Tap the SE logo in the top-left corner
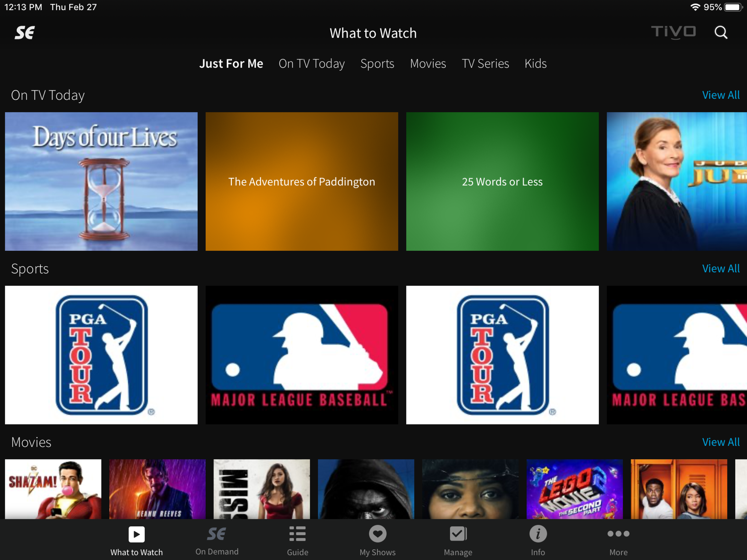 [25, 33]
